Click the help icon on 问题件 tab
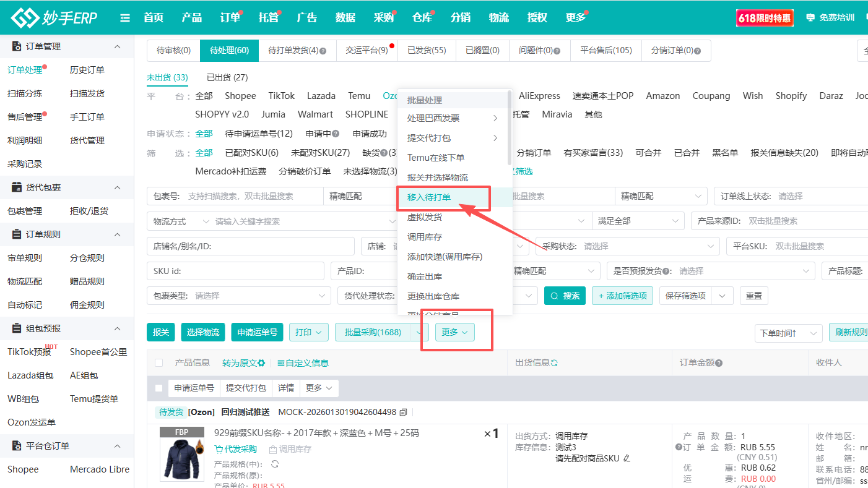 pyautogui.click(x=557, y=51)
